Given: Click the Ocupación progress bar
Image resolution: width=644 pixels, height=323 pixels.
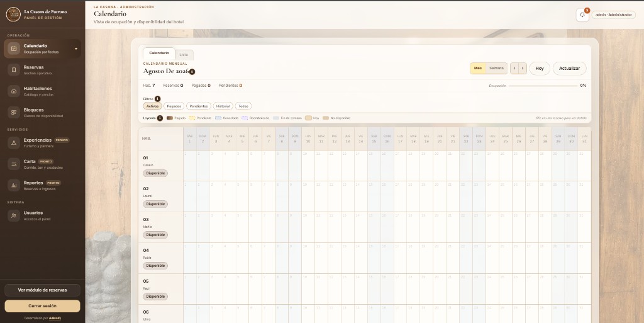Looking at the screenshot, I should pos(543,86).
